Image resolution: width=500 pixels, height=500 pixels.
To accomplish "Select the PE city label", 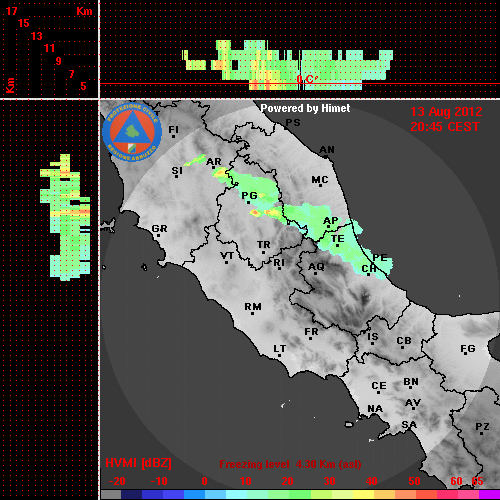I will [380, 257].
